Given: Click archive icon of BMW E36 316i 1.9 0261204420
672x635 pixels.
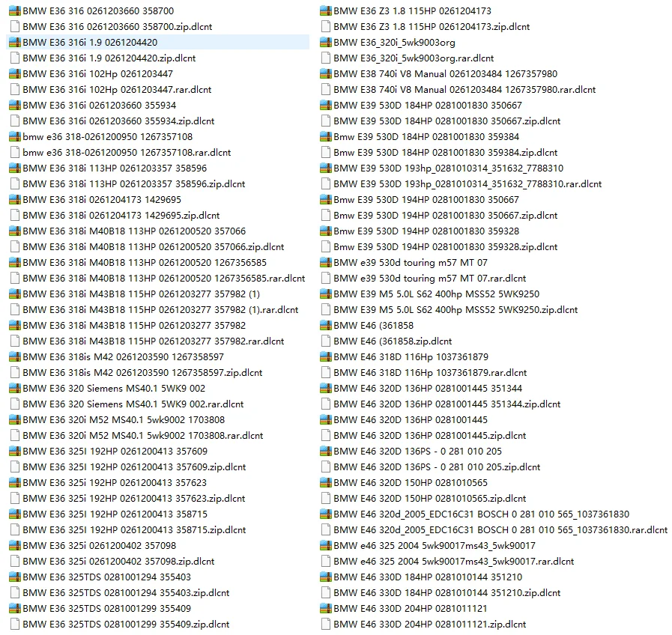Looking at the screenshot, I should (14, 43).
